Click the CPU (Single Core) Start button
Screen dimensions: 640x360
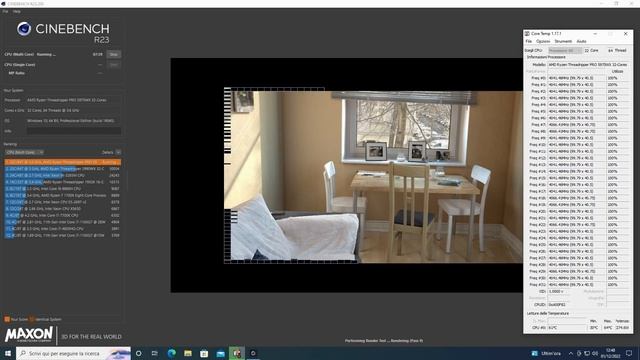[114, 64]
